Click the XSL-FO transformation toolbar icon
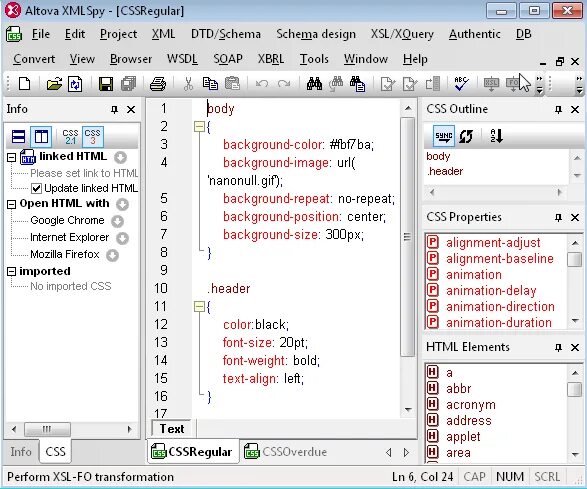 pos(513,83)
